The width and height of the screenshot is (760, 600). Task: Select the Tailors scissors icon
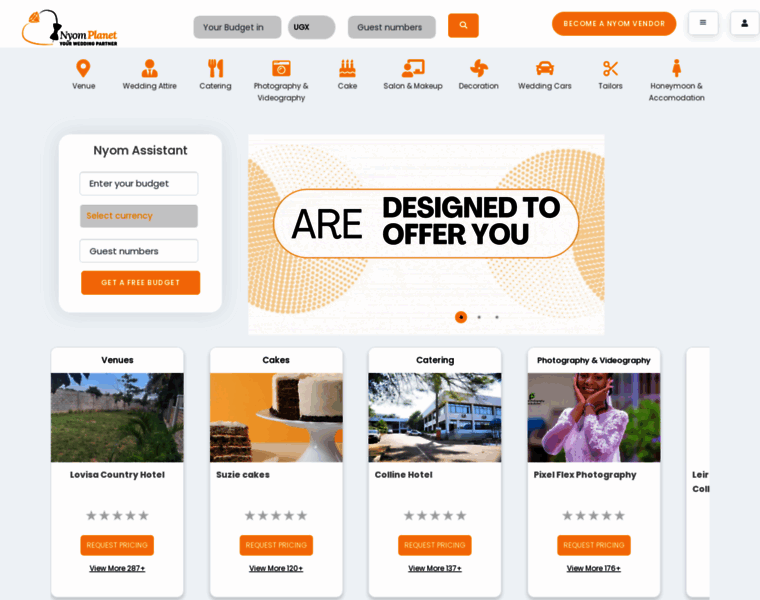pos(610,68)
